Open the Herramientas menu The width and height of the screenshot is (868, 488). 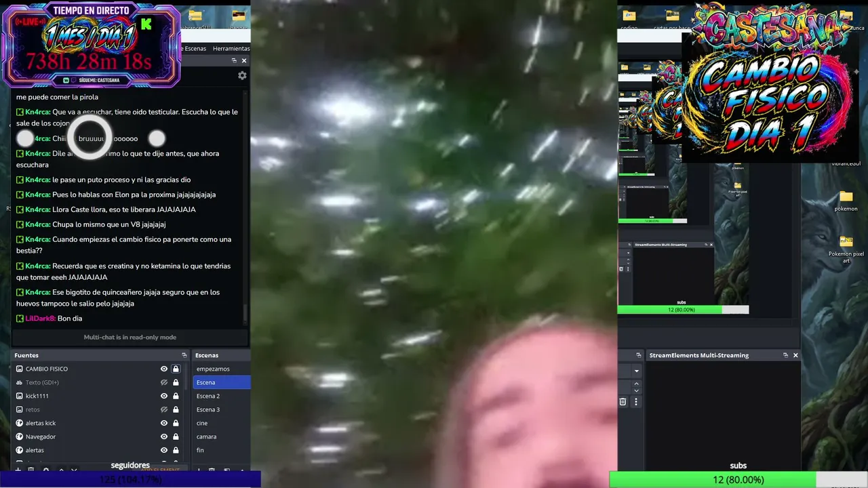(231, 49)
